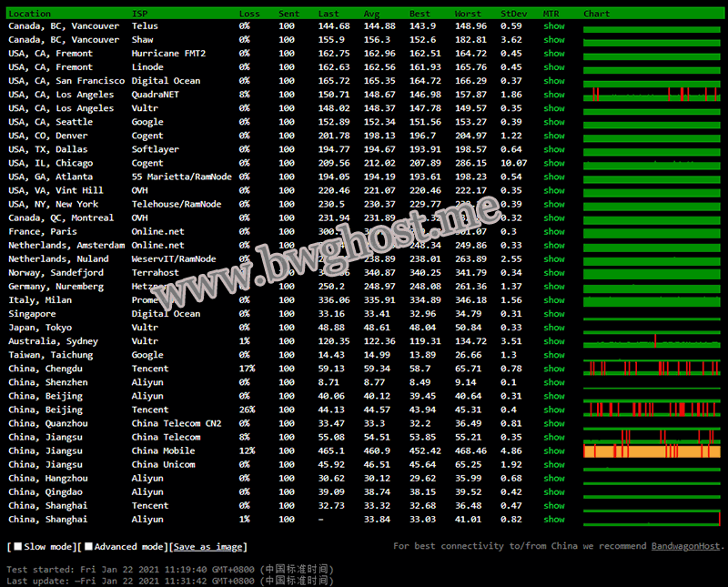Show MTR for Los Angeles QuadraNET
The height and width of the screenshot is (587, 728).
[x=554, y=95]
